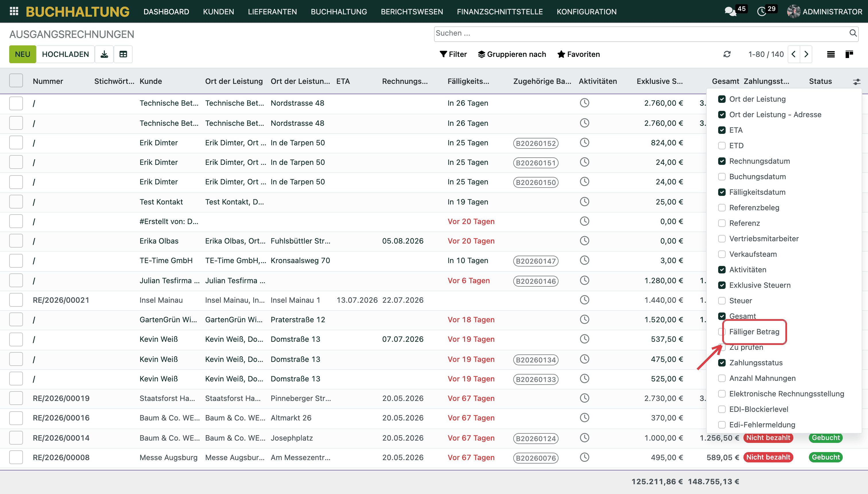Open booking tag B20260152

(x=536, y=143)
